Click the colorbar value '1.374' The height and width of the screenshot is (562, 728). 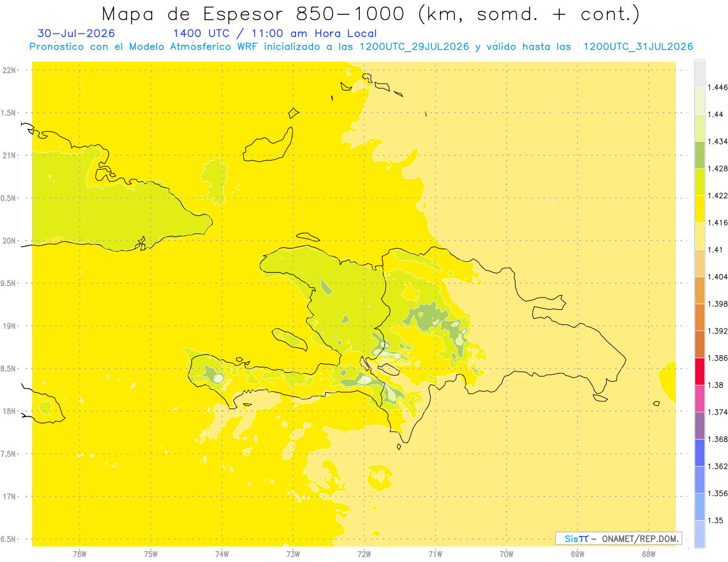718,412
